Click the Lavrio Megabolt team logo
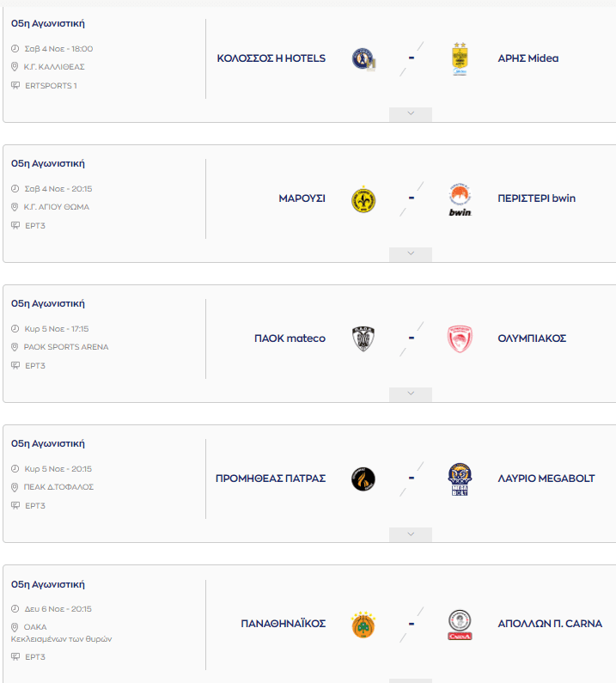The width and height of the screenshot is (616, 683). 460,479
